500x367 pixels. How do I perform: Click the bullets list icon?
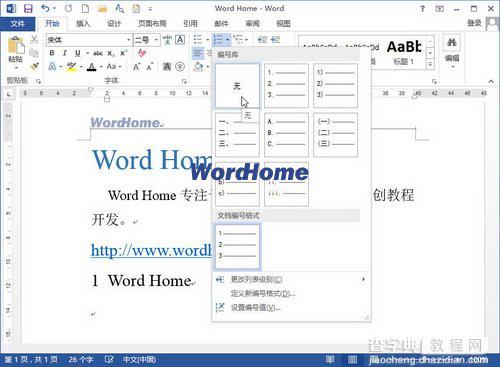coord(198,40)
